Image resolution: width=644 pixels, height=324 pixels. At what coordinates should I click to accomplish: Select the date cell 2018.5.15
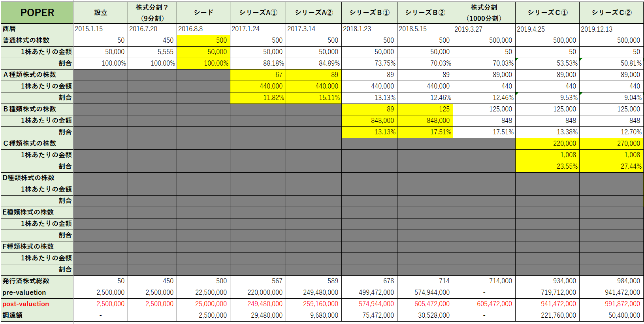[425, 29]
